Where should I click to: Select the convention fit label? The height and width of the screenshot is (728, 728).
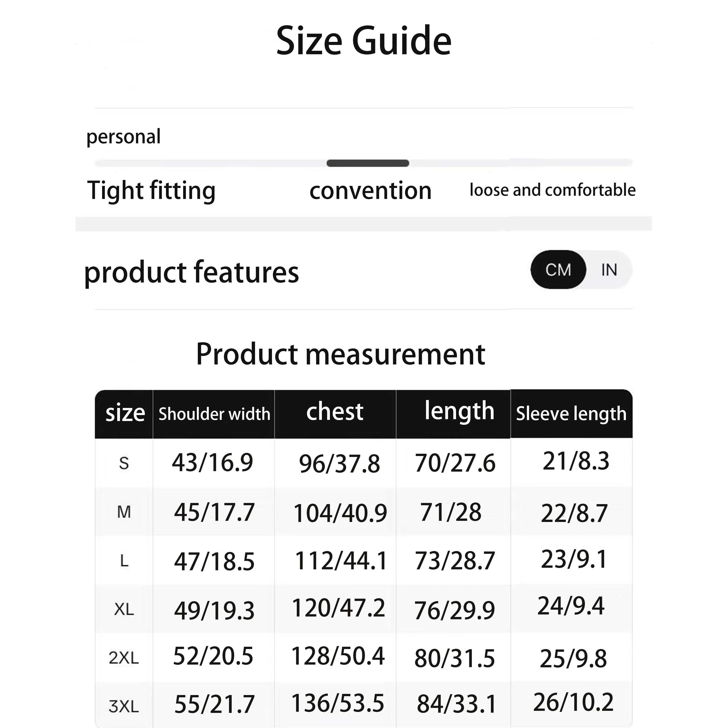(370, 190)
